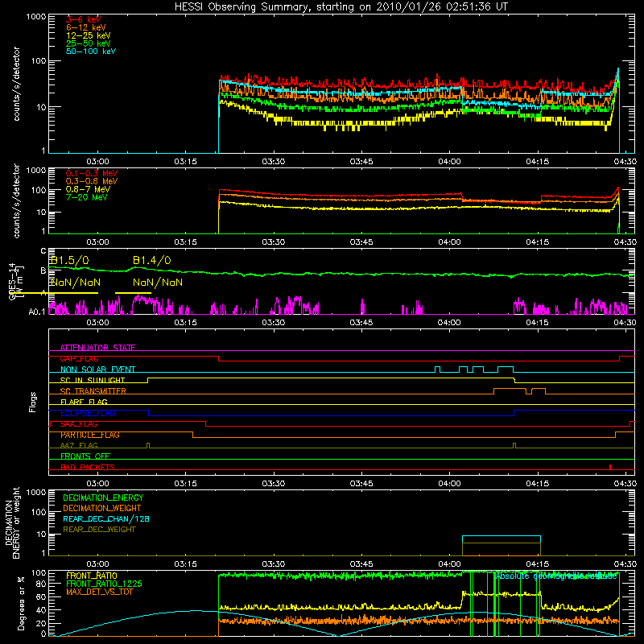This screenshot has height=644, width=644.
Task: Select the 12-25 keV legend label
Action: [89, 35]
